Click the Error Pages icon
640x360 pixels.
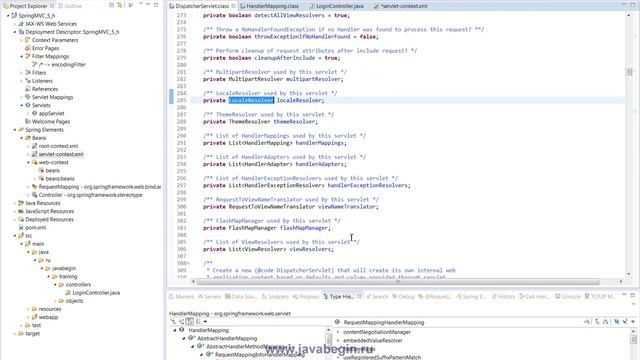[x=27, y=48]
